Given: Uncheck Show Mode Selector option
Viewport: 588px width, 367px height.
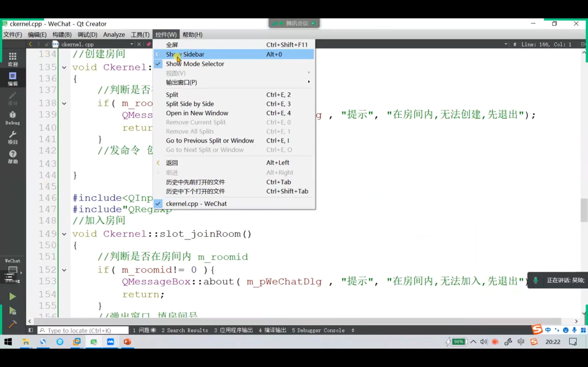Looking at the screenshot, I should [x=195, y=64].
